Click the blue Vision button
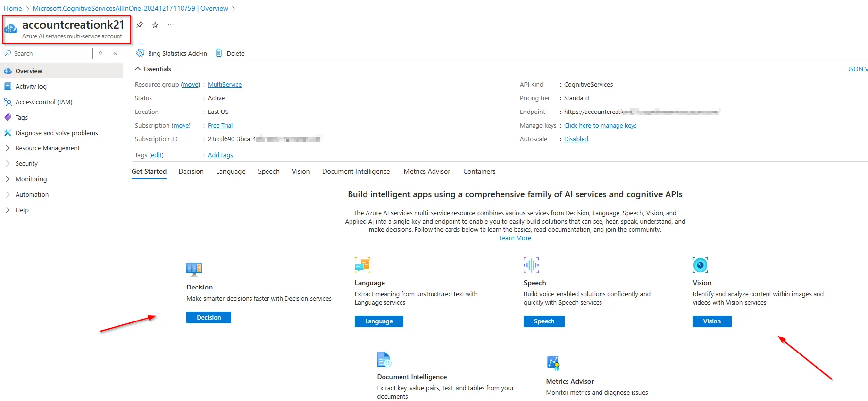The width and height of the screenshot is (868, 401). click(712, 321)
